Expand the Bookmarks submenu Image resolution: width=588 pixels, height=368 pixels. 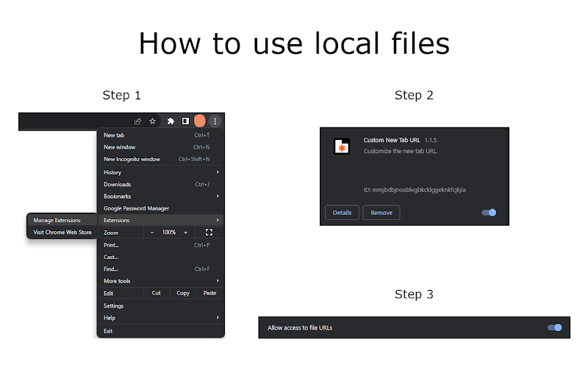pyautogui.click(x=161, y=197)
